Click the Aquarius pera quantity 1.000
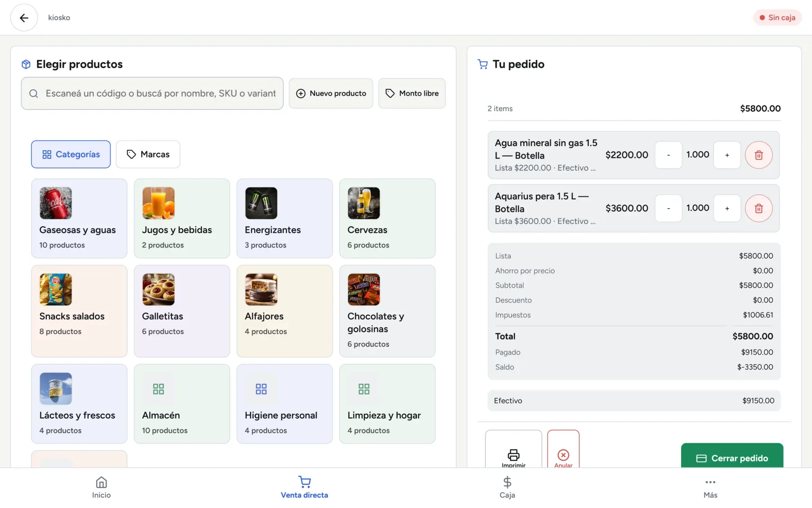 pos(697,208)
